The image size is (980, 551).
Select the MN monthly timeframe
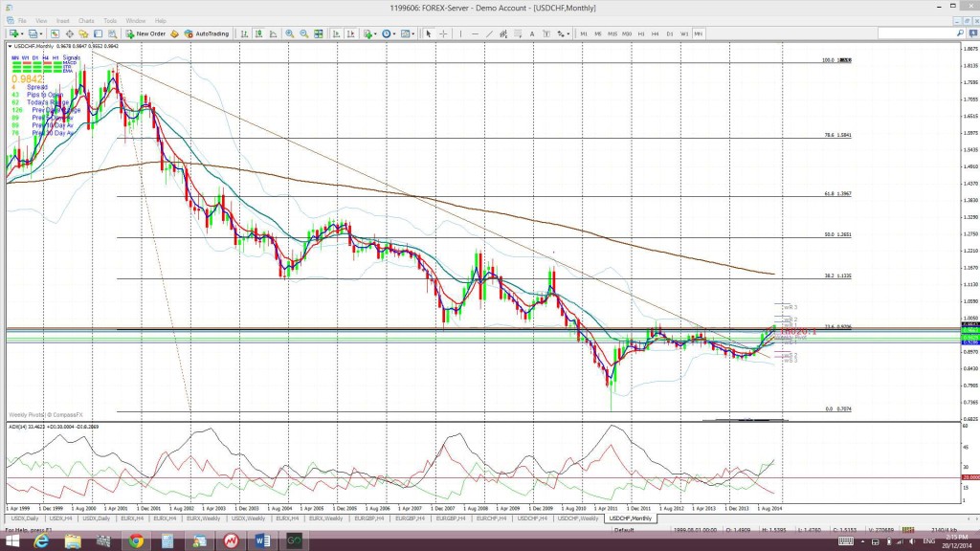(x=698, y=33)
